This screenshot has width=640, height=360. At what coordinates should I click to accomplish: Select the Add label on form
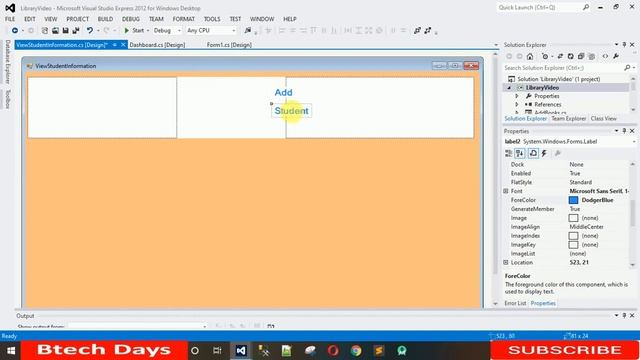(283, 93)
